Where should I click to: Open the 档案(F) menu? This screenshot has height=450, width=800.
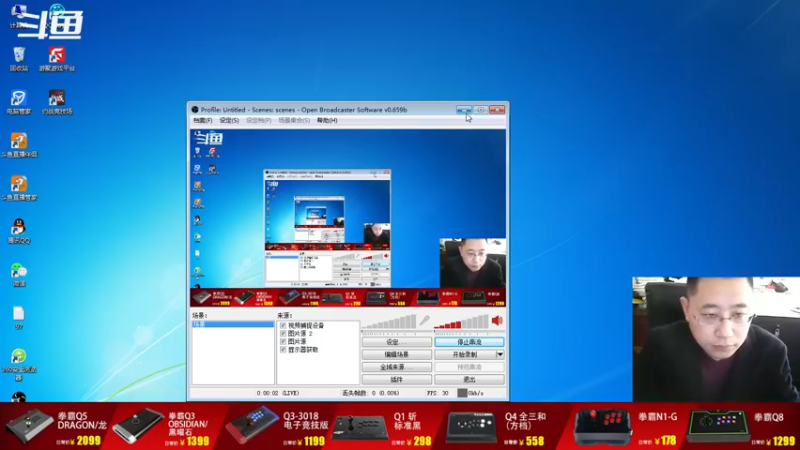(x=203, y=120)
